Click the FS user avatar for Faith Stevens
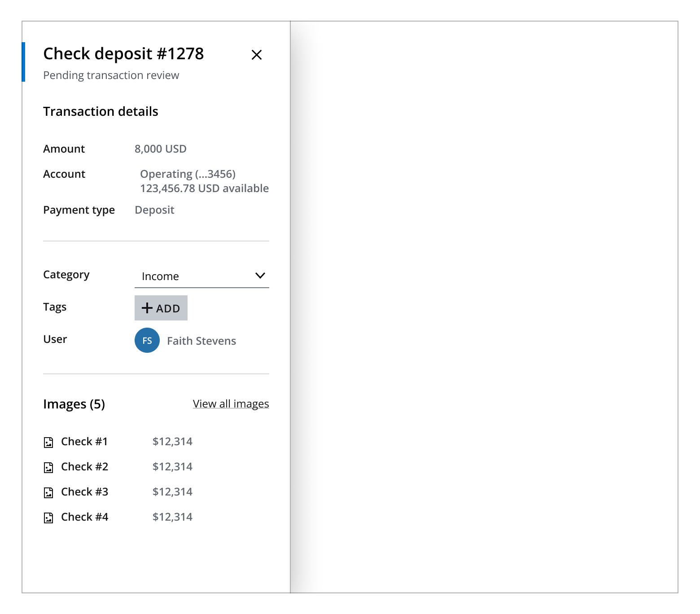Screen dimensions: 700x614 coord(147,340)
